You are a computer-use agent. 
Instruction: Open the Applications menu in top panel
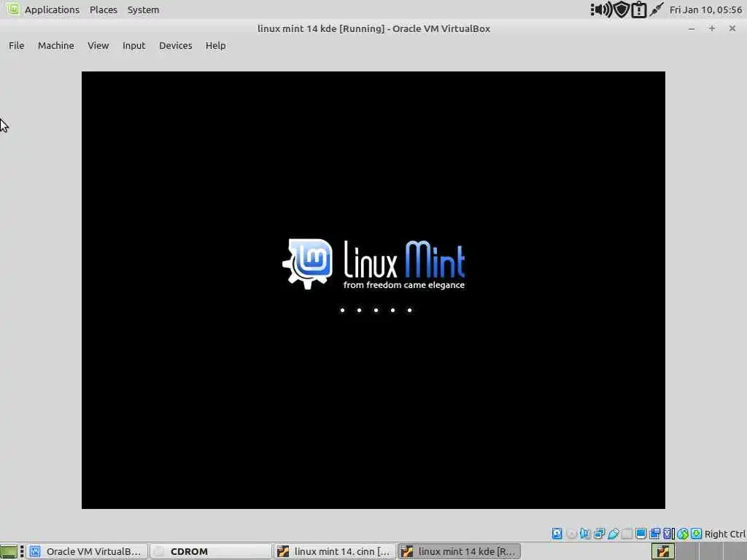(x=52, y=9)
